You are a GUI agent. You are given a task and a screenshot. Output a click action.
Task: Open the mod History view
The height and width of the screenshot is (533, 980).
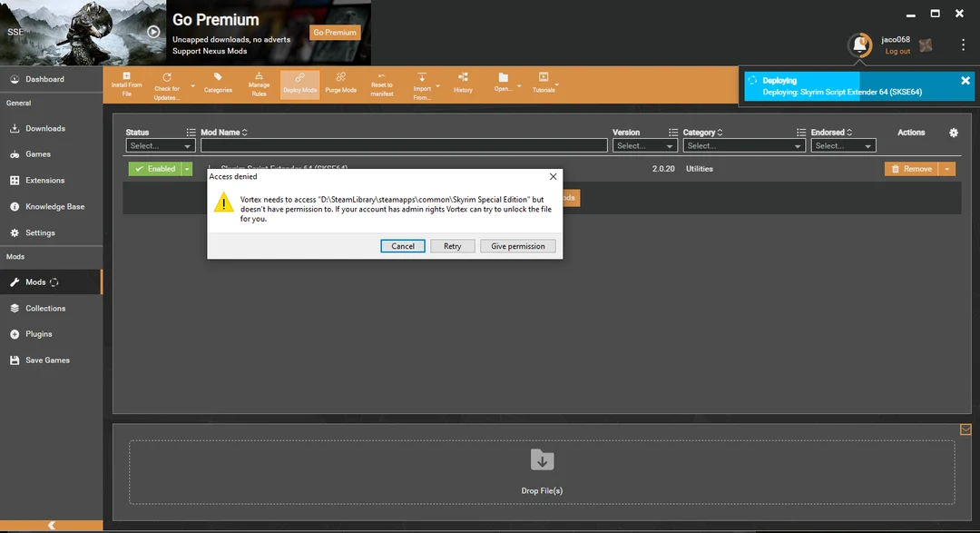click(463, 84)
